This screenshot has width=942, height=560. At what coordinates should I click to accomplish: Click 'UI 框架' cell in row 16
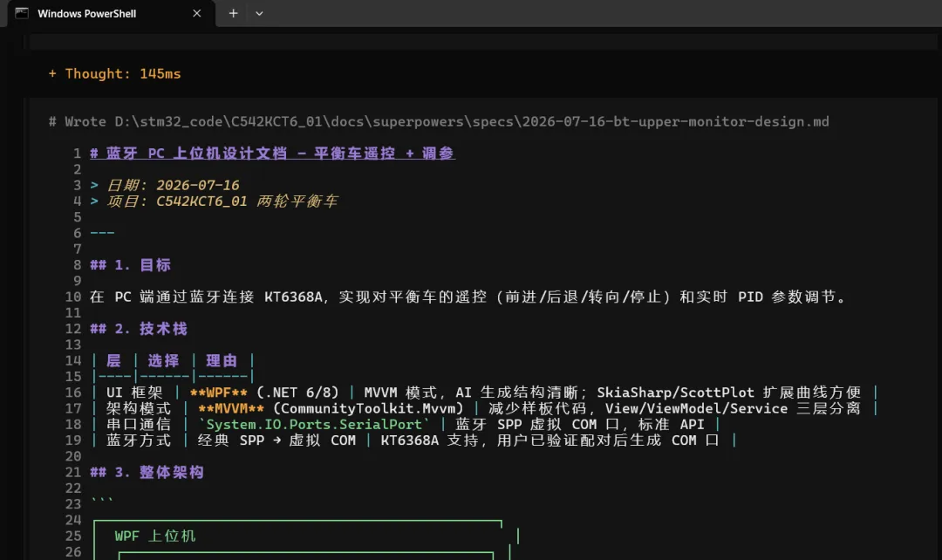(134, 393)
